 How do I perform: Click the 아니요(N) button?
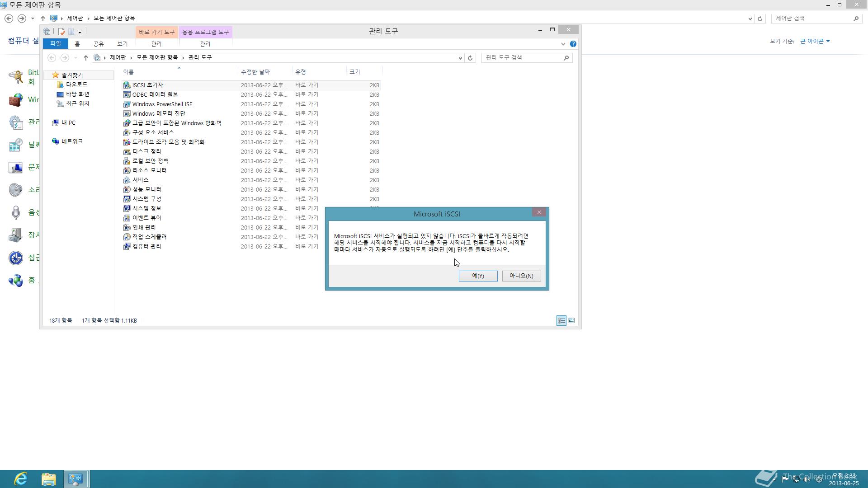(521, 276)
